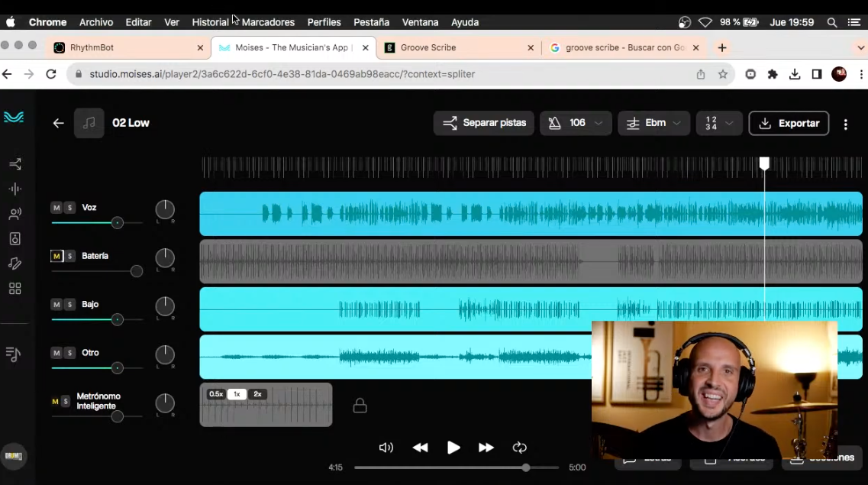This screenshot has width=868, height=485.
Task: Click the Moises logo in sidebar
Action: [14, 117]
